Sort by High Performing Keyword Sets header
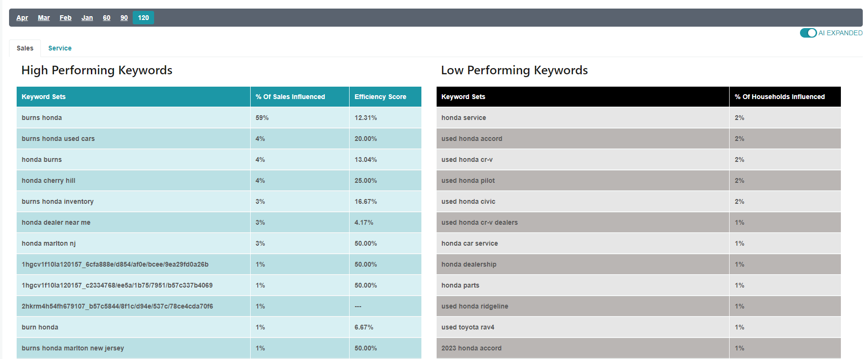Image resolution: width=868 pixels, height=359 pixels. 44,97
